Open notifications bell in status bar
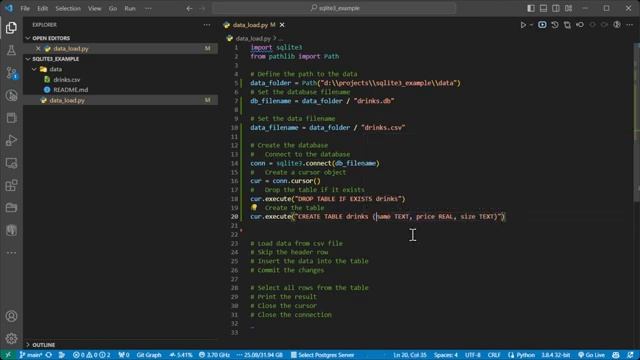 tap(631, 355)
